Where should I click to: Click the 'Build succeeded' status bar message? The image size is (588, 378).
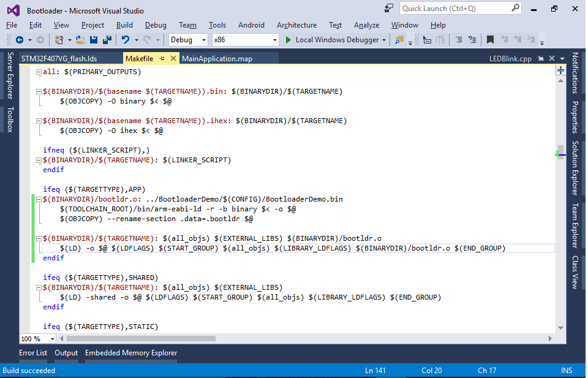coord(29,371)
